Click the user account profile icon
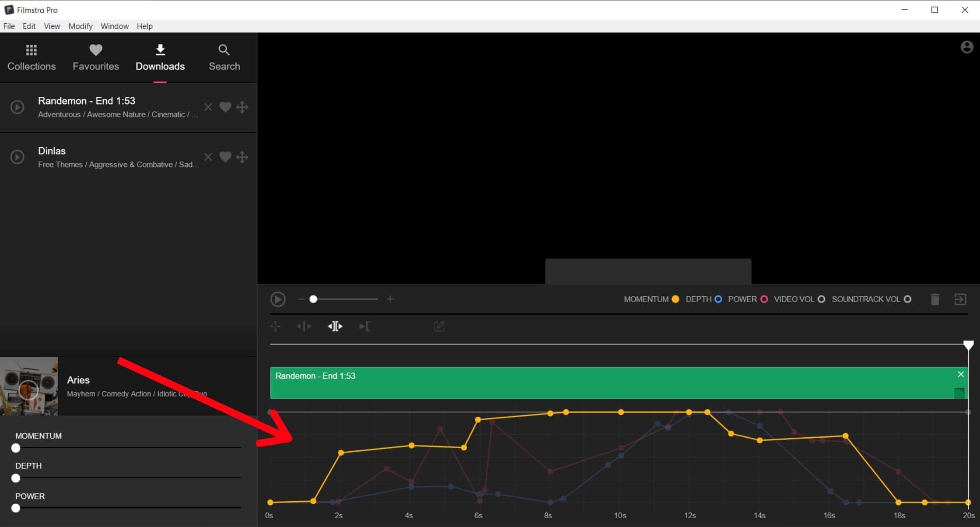The width and height of the screenshot is (980, 527). coord(966,47)
